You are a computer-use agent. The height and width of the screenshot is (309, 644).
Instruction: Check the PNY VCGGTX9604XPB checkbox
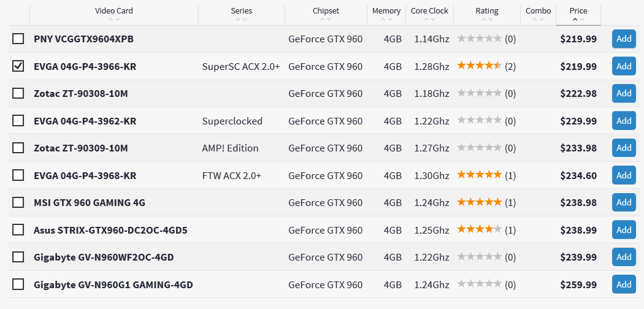tap(18, 39)
